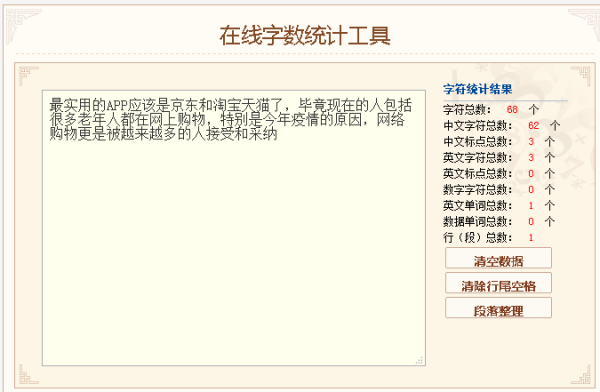Click the 在线字数统计工具 page title
The width and height of the screenshot is (600, 392).
305,36
